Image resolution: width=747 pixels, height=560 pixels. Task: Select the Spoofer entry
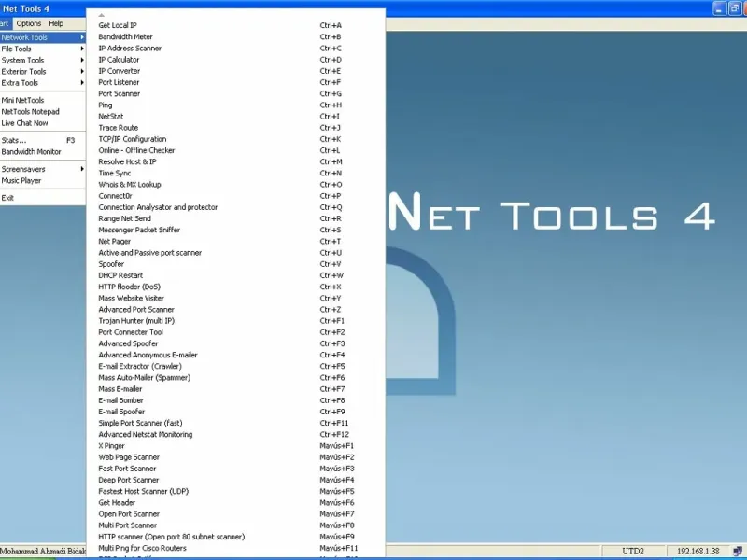tap(235, 264)
